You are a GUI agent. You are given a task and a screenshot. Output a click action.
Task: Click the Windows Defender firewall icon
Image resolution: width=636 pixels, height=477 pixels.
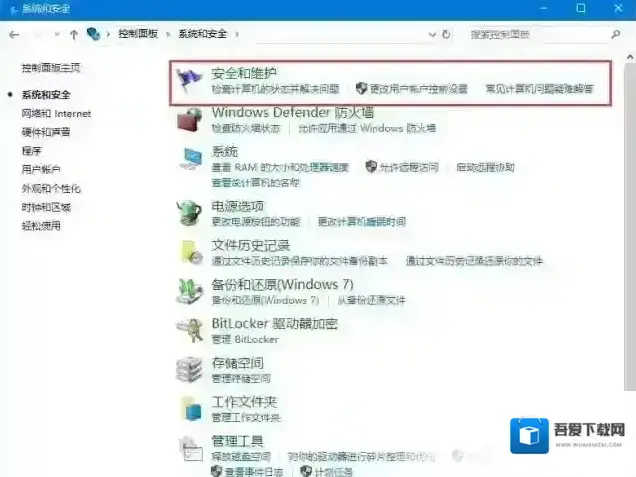coord(189,120)
